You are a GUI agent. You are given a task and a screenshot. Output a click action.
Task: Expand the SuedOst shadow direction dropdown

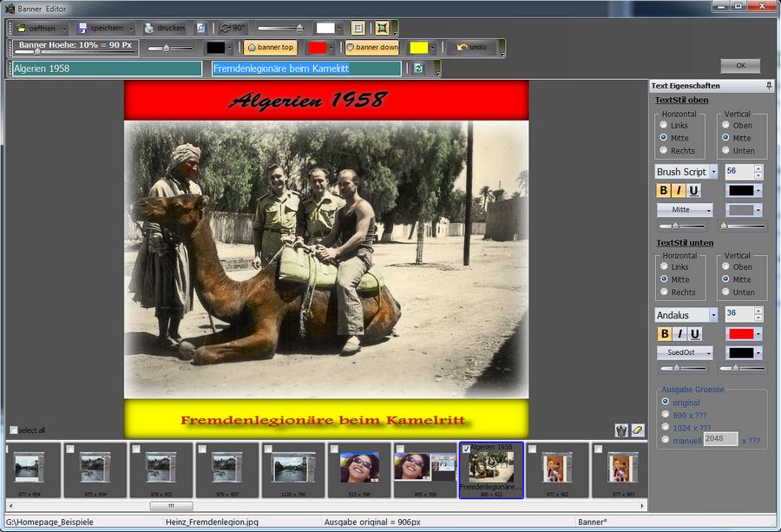click(x=707, y=353)
